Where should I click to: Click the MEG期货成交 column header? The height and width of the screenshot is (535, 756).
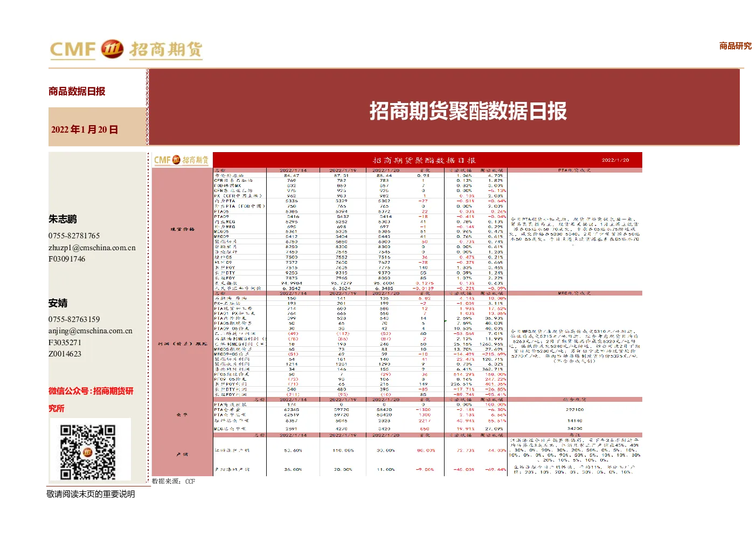pos(574,293)
